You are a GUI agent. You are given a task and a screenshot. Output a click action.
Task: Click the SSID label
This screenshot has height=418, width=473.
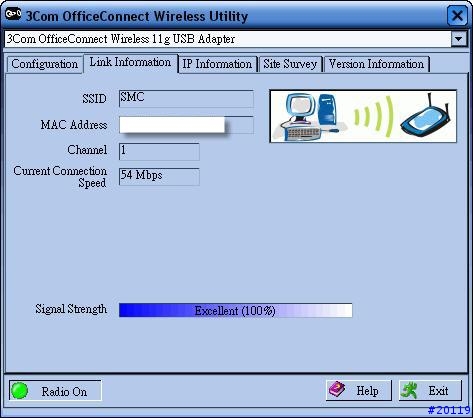click(x=95, y=99)
